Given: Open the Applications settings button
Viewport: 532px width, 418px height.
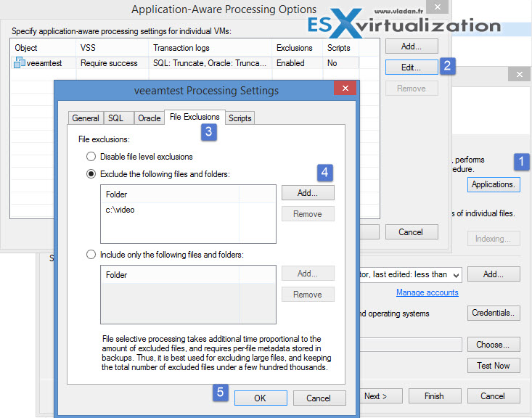Looking at the screenshot, I should [494, 184].
